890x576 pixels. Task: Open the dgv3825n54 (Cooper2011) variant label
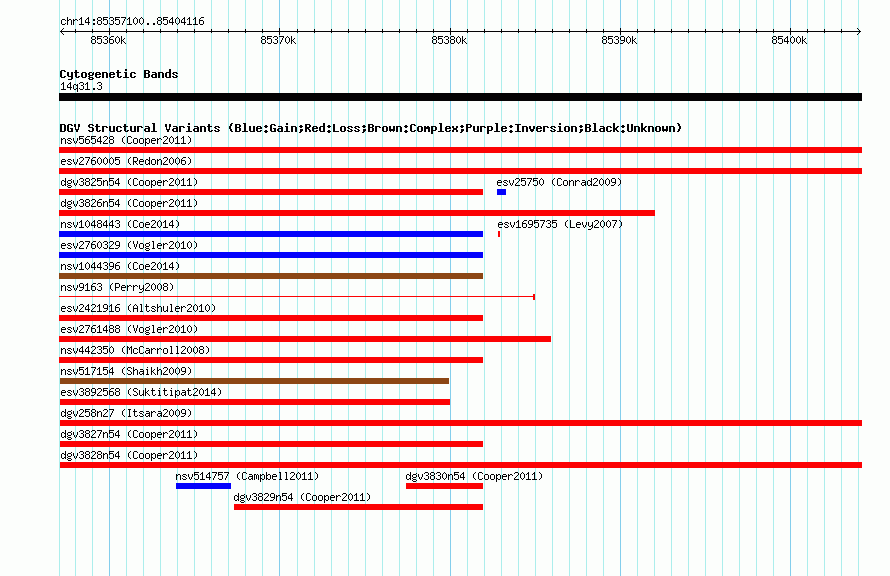(129, 182)
